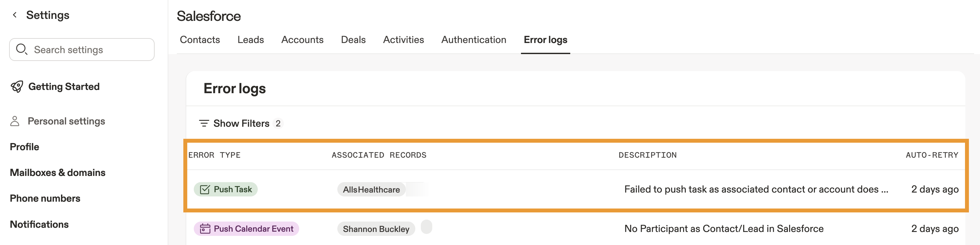980x245 pixels.
Task: Switch to the Leads tab
Action: (x=250, y=40)
